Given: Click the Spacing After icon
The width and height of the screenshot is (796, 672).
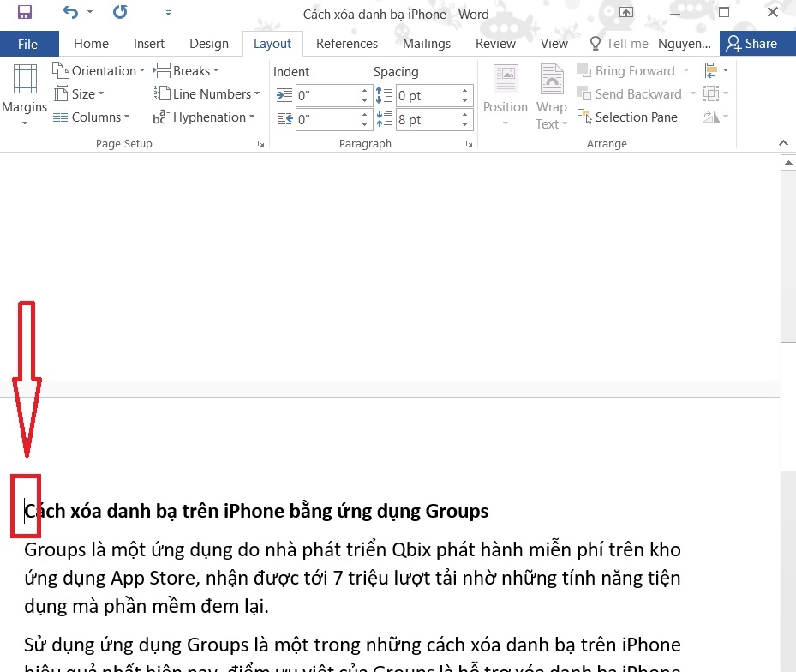Looking at the screenshot, I should point(384,119).
